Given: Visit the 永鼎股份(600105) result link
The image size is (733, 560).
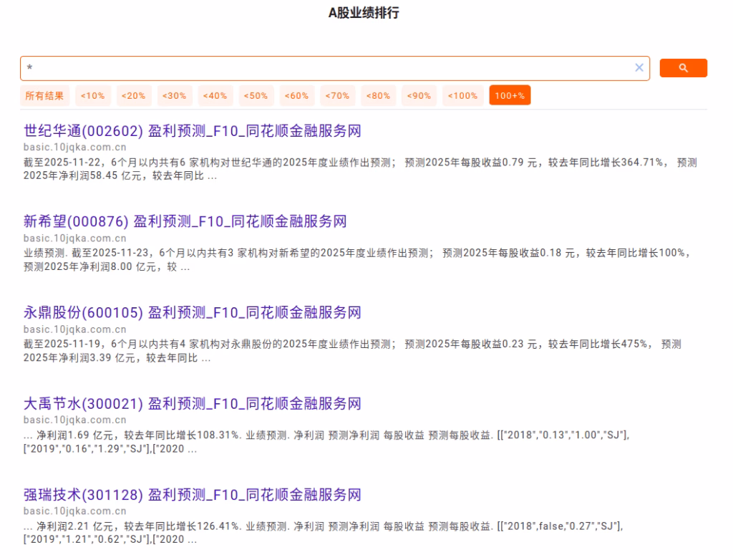Looking at the screenshot, I should tap(192, 313).
